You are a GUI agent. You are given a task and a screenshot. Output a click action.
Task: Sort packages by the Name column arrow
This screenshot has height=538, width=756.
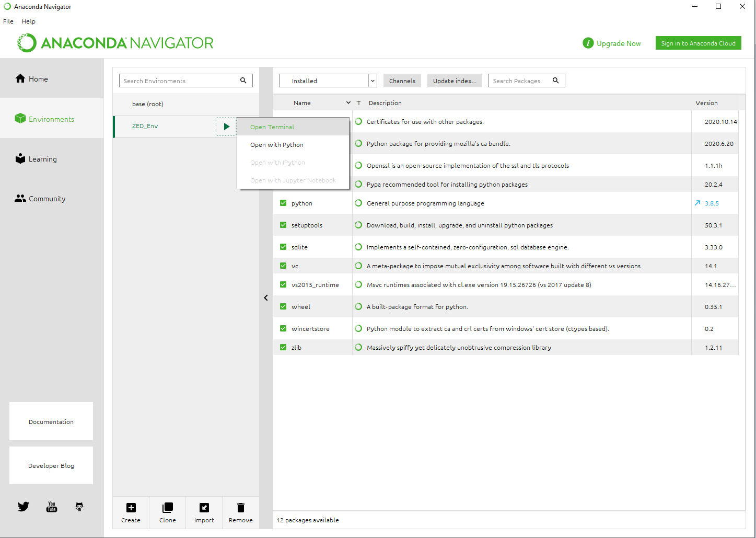[348, 103]
